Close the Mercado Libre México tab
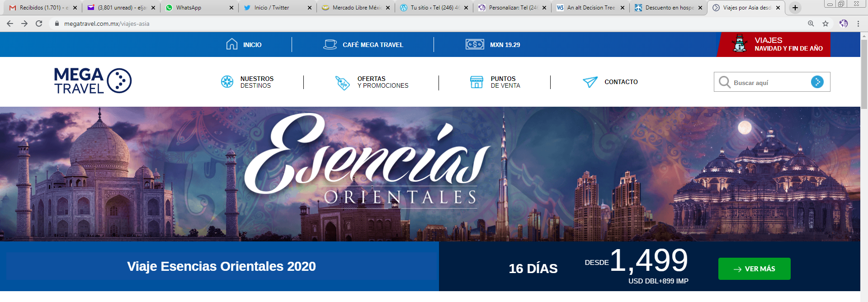This screenshot has height=302, width=868. pyautogui.click(x=388, y=8)
